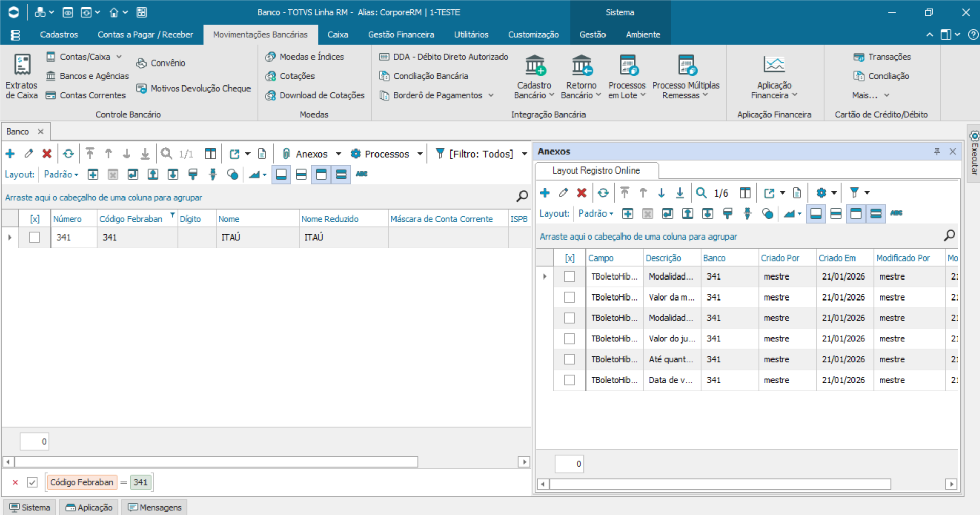The image size is (980, 515).
Task: Open the Mensagens button in status bar
Action: pos(155,507)
